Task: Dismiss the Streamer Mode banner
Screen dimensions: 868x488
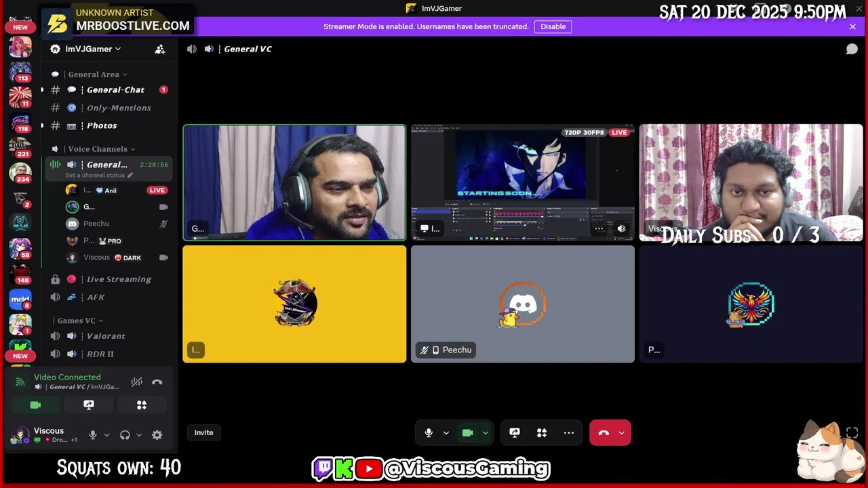Action: pos(852,26)
